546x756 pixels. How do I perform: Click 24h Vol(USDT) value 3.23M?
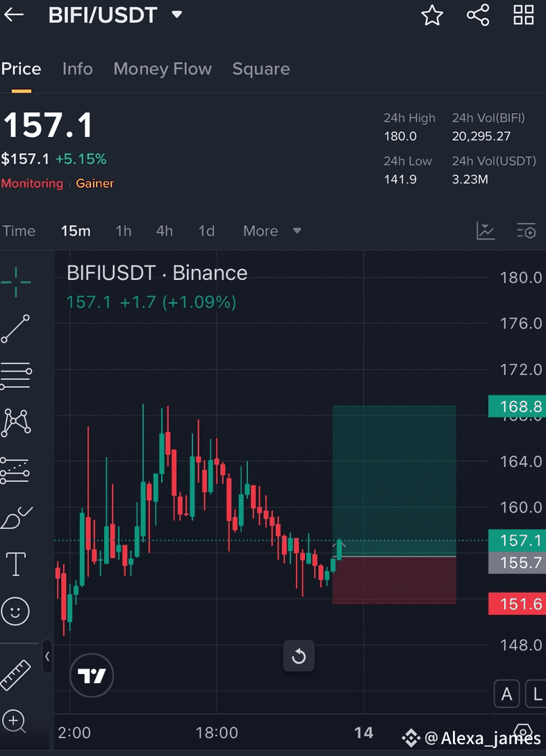(x=470, y=179)
